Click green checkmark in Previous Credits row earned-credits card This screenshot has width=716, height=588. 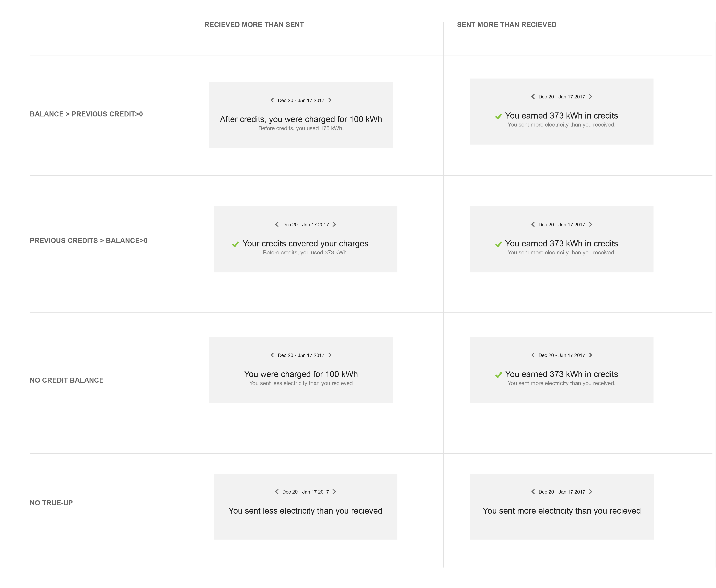pos(498,244)
